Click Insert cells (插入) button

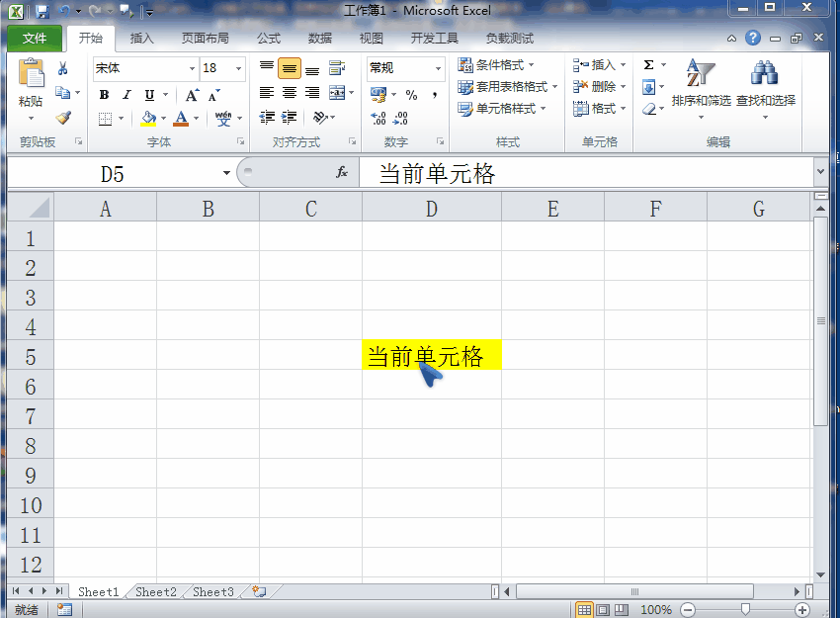pos(600,65)
